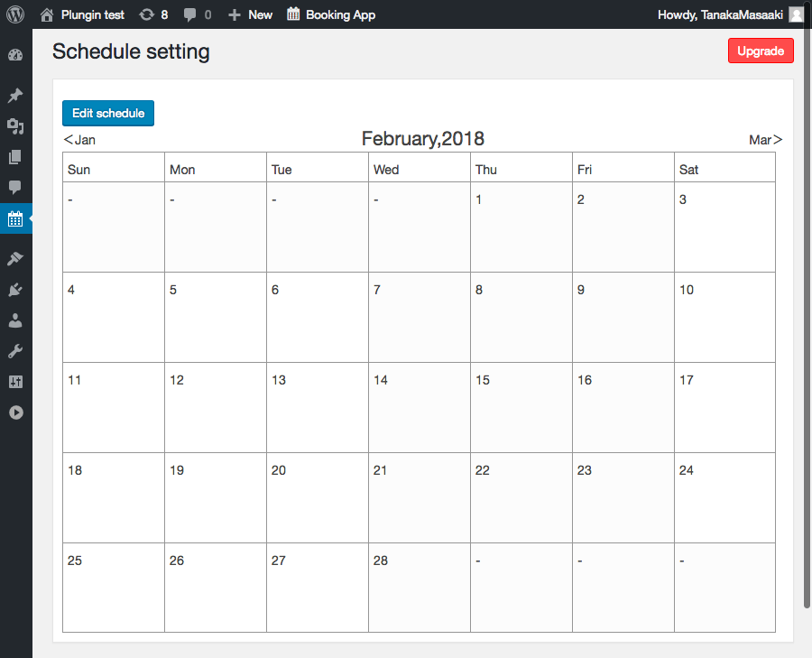Open Pages from the sidebar
Image resolution: width=812 pixels, height=658 pixels.
coord(15,157)
